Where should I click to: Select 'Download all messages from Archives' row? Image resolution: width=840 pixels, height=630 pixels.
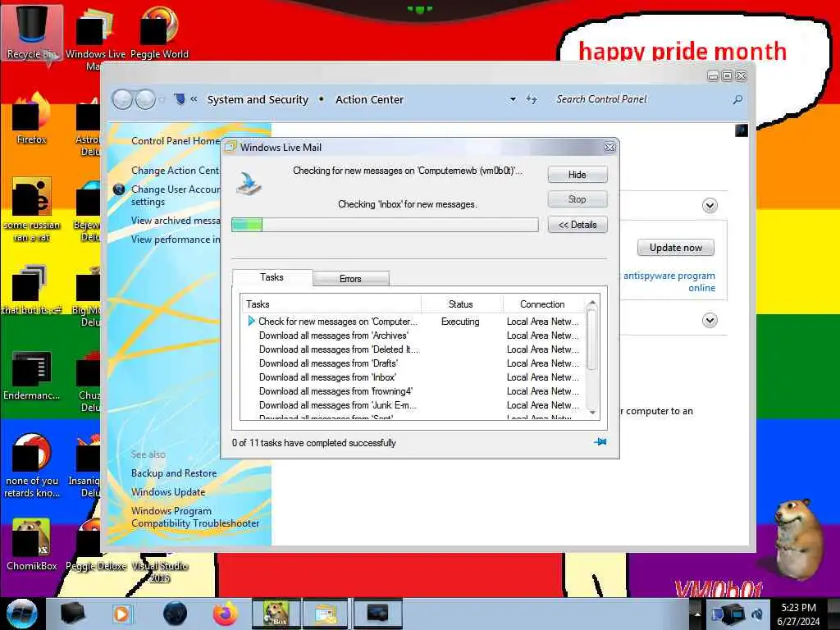[x=413, y=336]
